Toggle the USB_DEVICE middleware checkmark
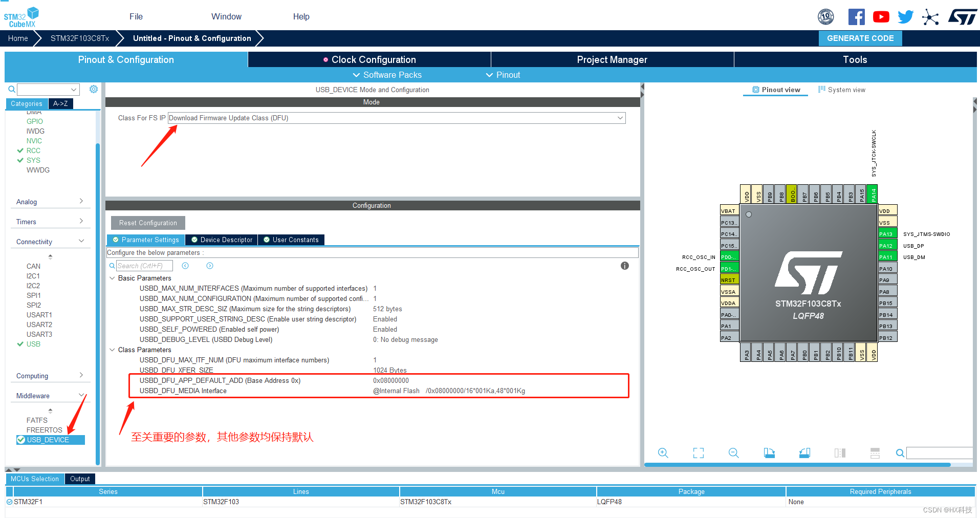The image size is (980, 518). [21, 440]
